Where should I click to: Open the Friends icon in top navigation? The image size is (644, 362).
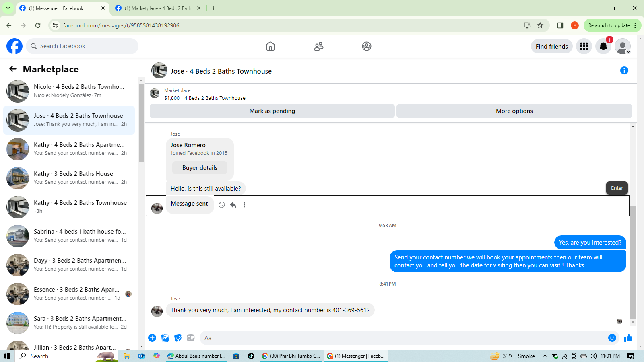tap(319, 46)
